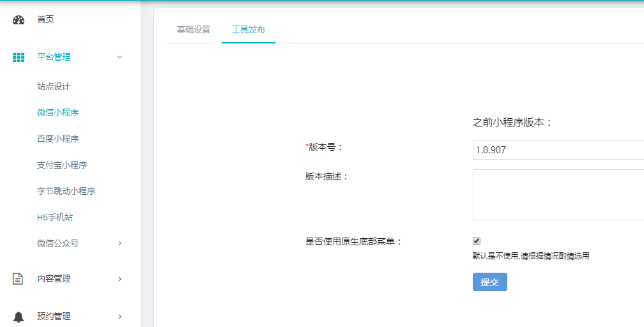This screenshot has height=327, width=644.
Task: Click the dashboard gauge icon beside 首页
Action: click(x=19, y=20)
